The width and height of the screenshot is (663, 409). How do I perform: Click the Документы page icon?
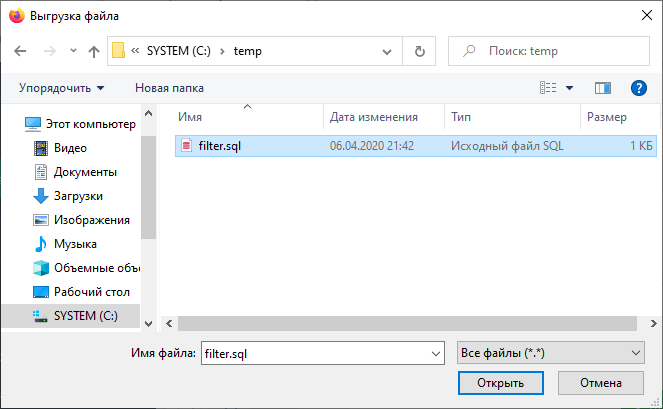(x=41, y=172)
